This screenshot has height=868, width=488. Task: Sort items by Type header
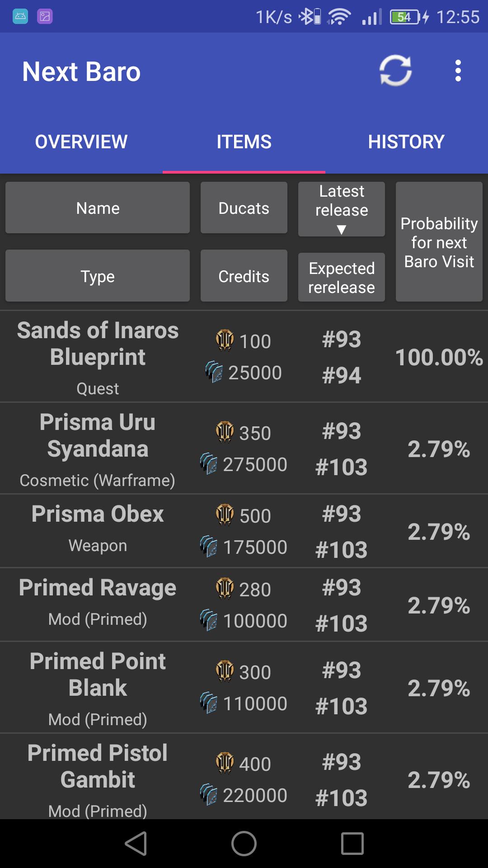[x=98, y=276]
